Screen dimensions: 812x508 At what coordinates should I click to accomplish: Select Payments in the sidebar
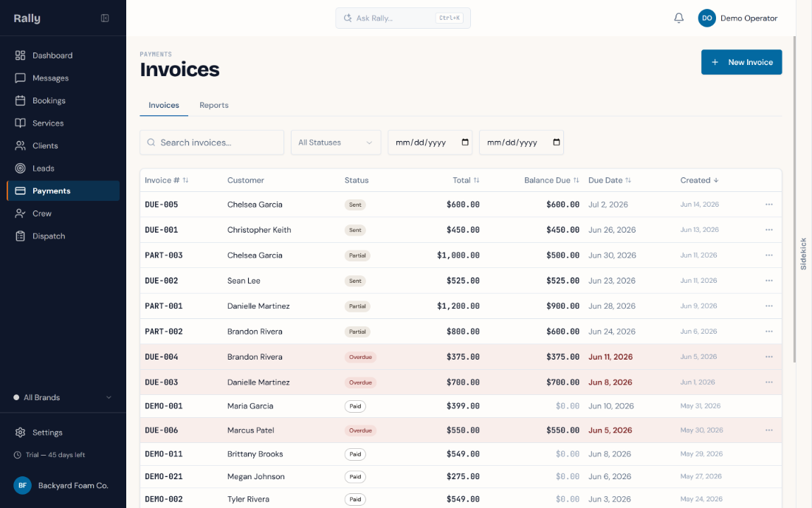[x=63, y=191]
